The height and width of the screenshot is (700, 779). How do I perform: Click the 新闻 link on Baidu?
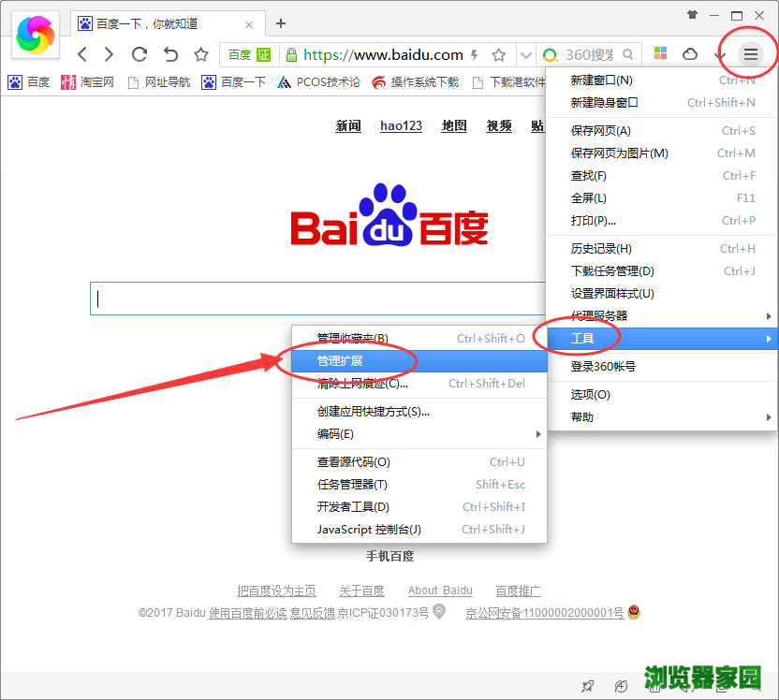click(x=348, y=126)
